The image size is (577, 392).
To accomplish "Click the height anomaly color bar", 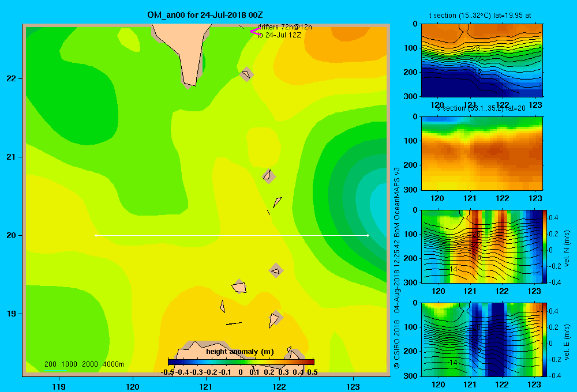I will point(241,362).
